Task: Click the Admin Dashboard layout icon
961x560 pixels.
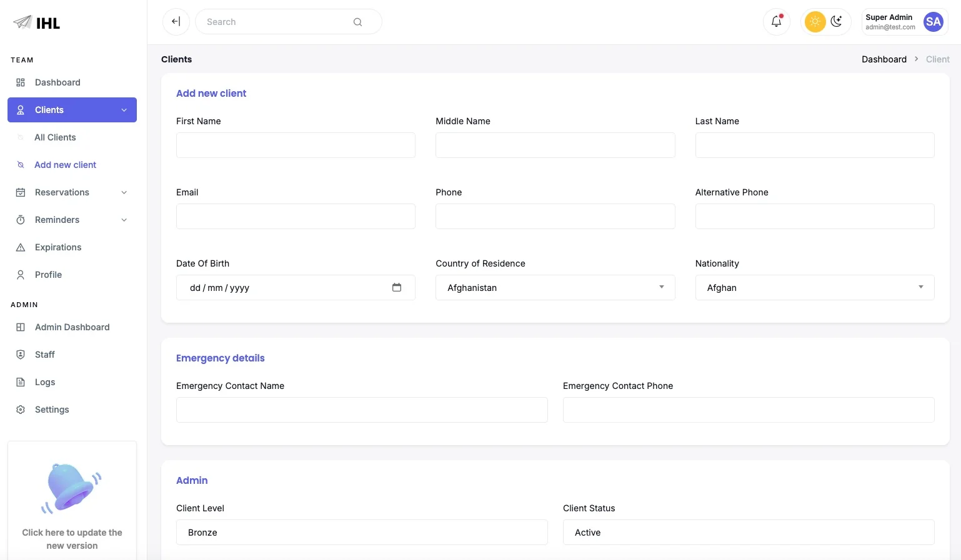Action: 21,327
